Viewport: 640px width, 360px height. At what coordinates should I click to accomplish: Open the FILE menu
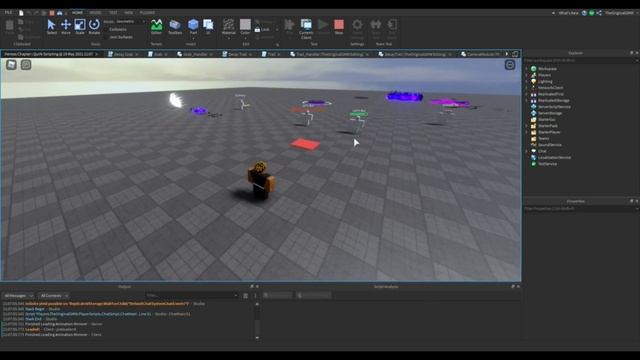coord(8,13)
